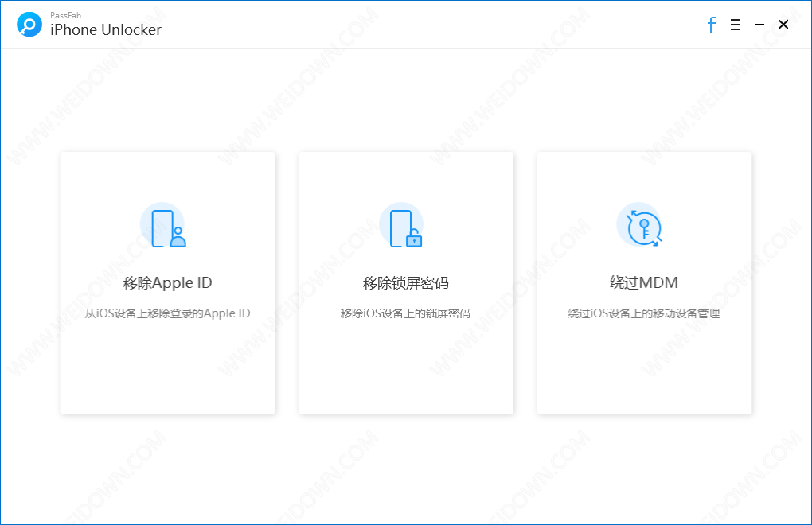Click the iPhone Unlocker title text
Viewport: 812px width, 525px height.
106,30
